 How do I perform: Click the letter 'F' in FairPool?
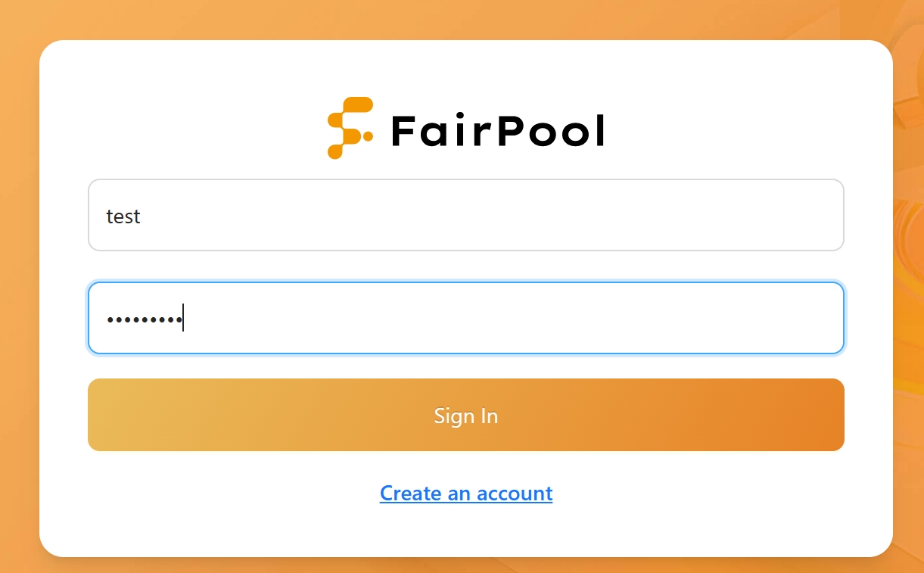click(405, 132)
